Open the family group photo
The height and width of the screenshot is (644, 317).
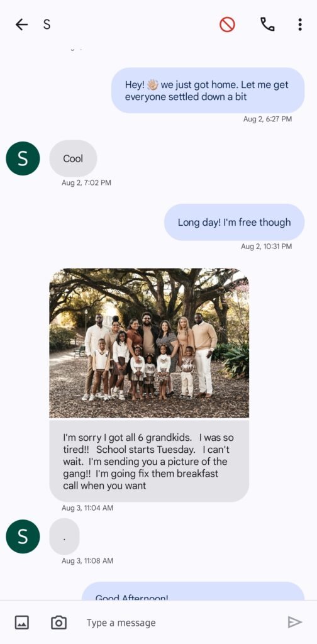[149, 343]
